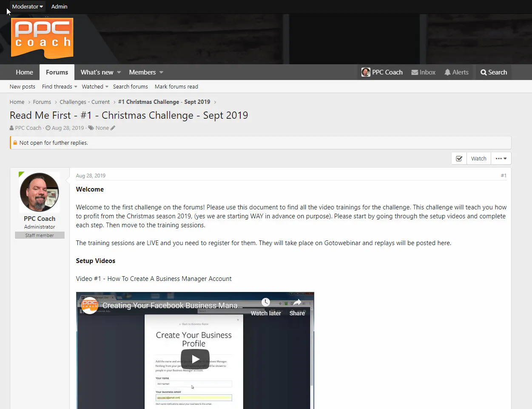Viewport: 532px width, 409px height.
Task: Click the Staff member badge
Action: [40, 235]
